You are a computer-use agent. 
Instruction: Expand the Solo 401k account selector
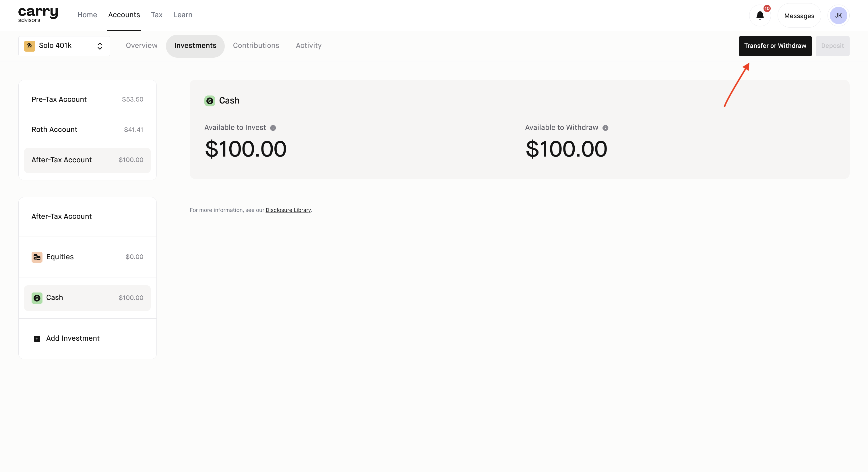64,46
